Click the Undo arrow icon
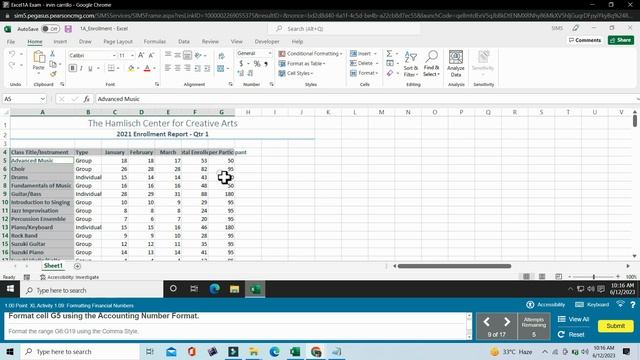The height and width of the screenshot is (360, 640). [x=12, y=54]
